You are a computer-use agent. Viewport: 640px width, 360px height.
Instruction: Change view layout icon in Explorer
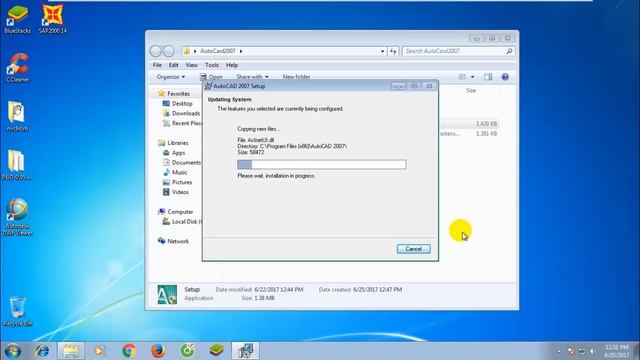(x=462, y=77)
